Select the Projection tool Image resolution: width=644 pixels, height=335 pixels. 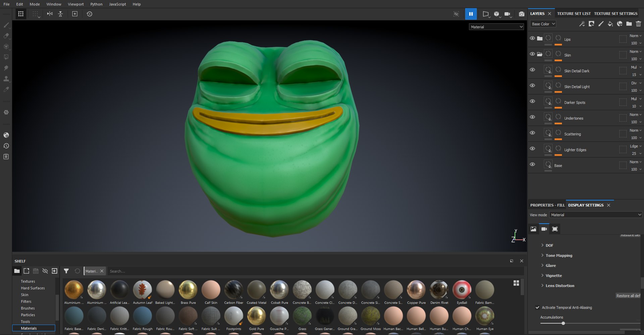6,47
